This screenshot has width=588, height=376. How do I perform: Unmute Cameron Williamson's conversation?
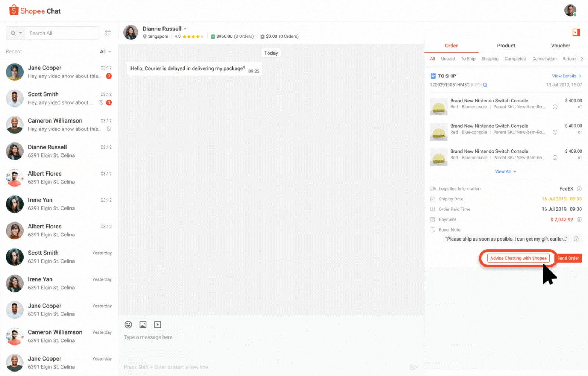[x=108, y=129]
